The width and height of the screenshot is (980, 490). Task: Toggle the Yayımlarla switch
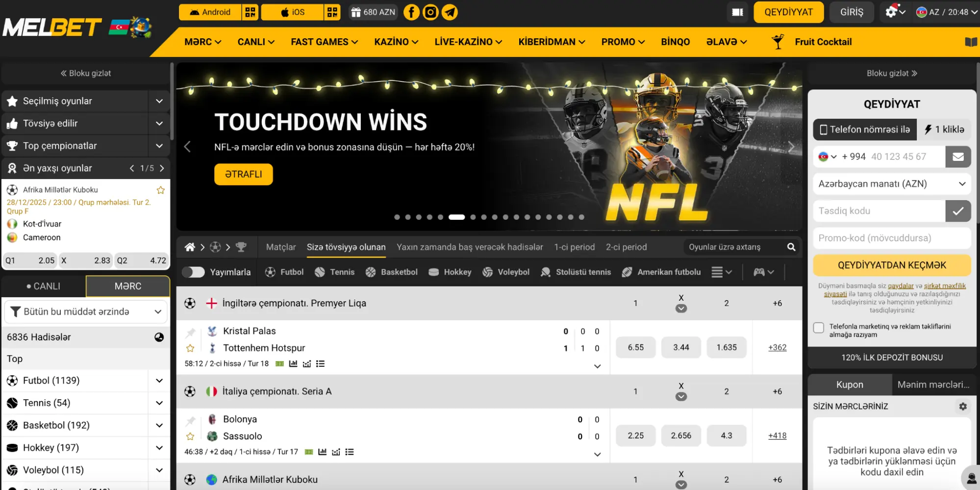[x=193, y=272]
